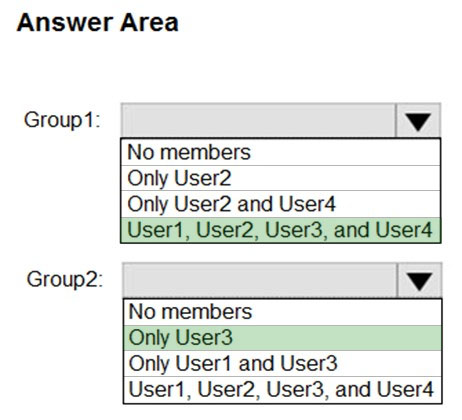Open the Group2 dropdown arrow
The height and width of the screenshot is (420, 462).
click(419, 280)
